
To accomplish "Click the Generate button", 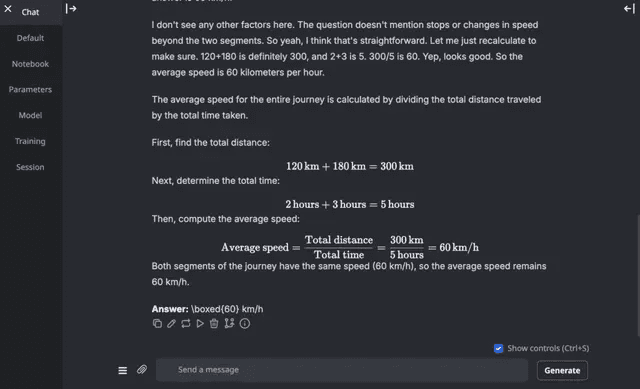I will click(x=562, y=371).
